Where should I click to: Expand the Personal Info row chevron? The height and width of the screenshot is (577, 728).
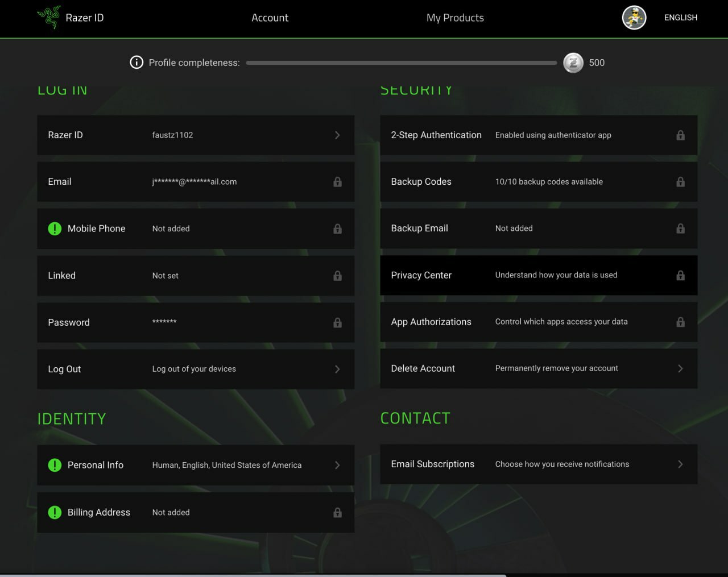click(337, 465)
